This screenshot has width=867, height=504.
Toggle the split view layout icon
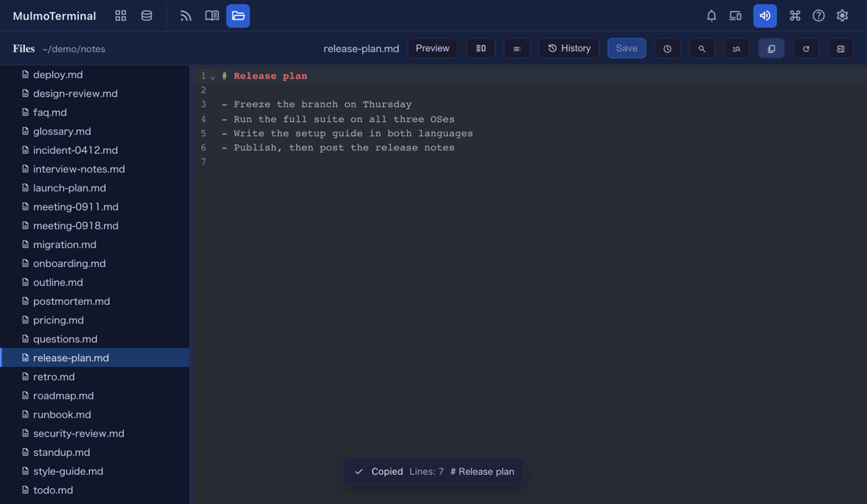tap(481, 48)
